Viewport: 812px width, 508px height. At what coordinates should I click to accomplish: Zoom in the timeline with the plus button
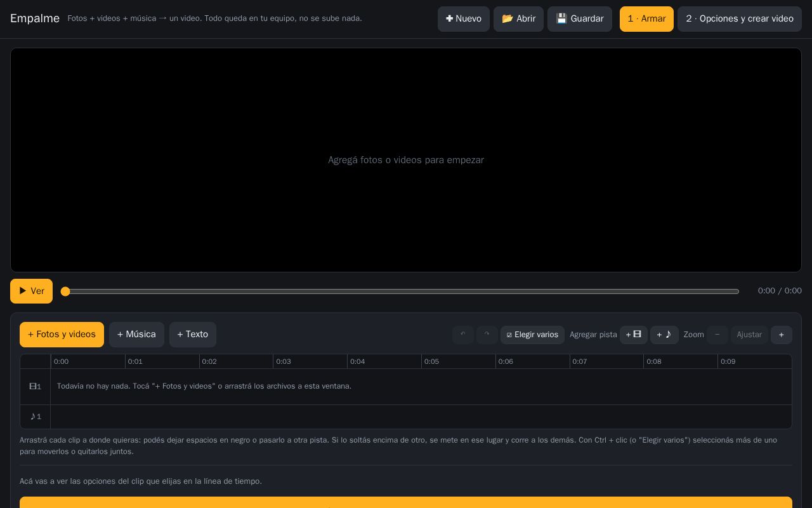[x=782, y=335]
